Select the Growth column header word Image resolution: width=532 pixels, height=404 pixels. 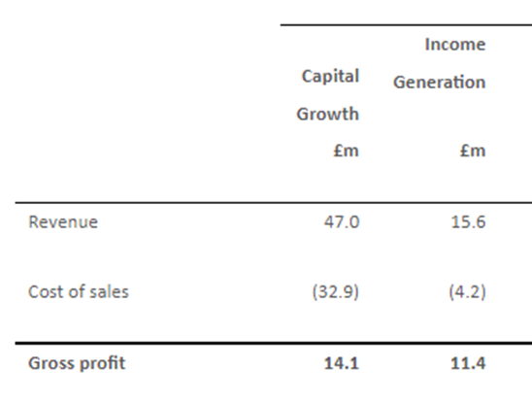[328, 114]
